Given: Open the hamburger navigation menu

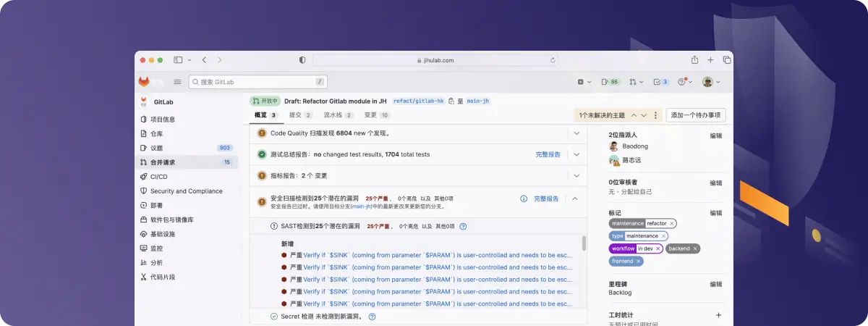Looking at the screenshot, I should (x=177, y=82).
